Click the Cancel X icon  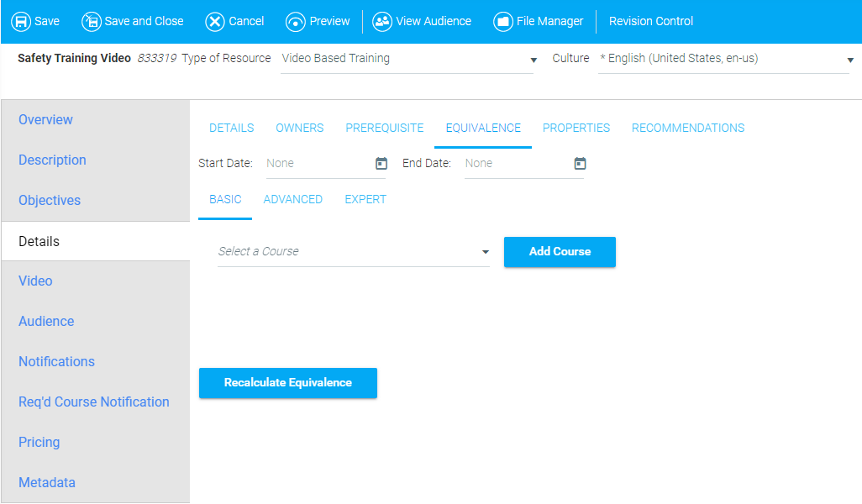click(x=215, y=22)
